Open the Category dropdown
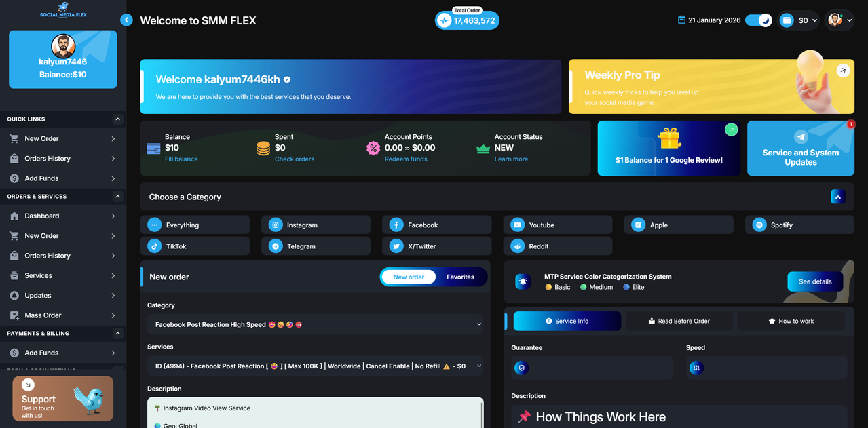The image size is (868, 428). (x=315, y=324)
